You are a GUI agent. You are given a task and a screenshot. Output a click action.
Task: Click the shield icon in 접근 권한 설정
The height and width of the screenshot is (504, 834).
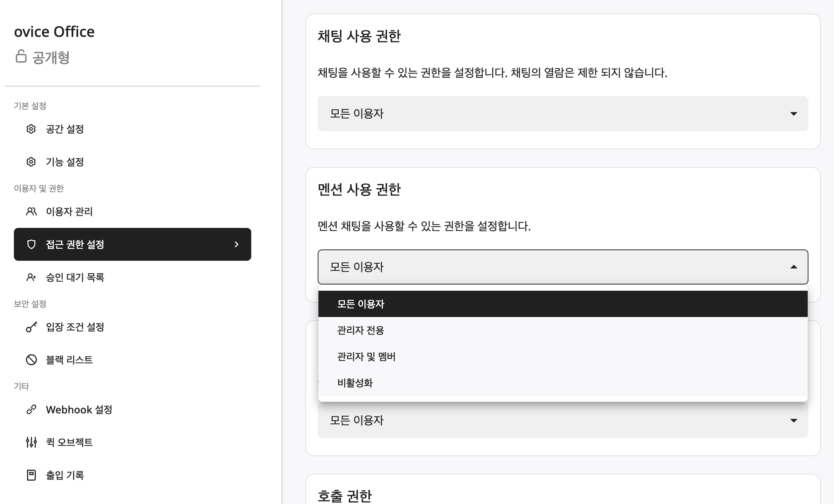[31, 244]
